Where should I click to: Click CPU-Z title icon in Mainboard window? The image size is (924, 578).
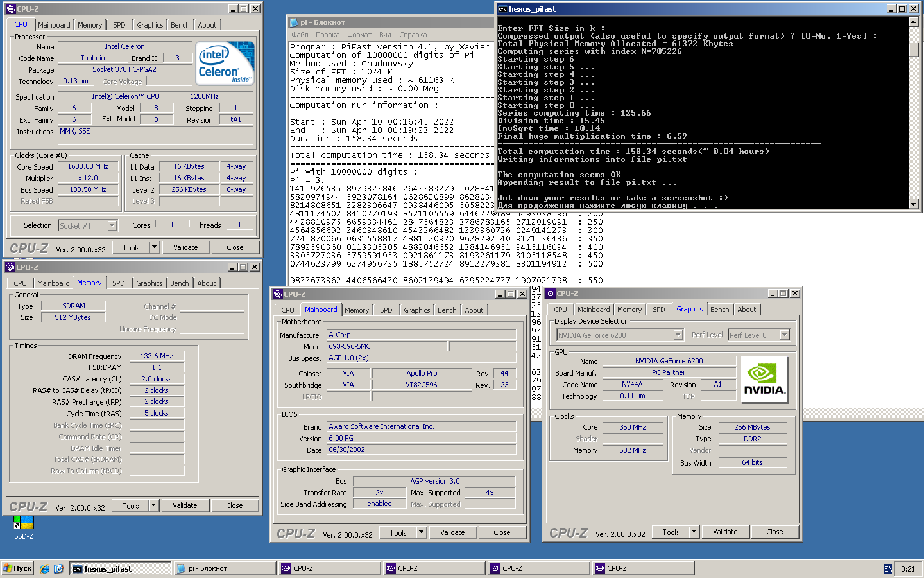pyautogui.click(x=278, y=294)
